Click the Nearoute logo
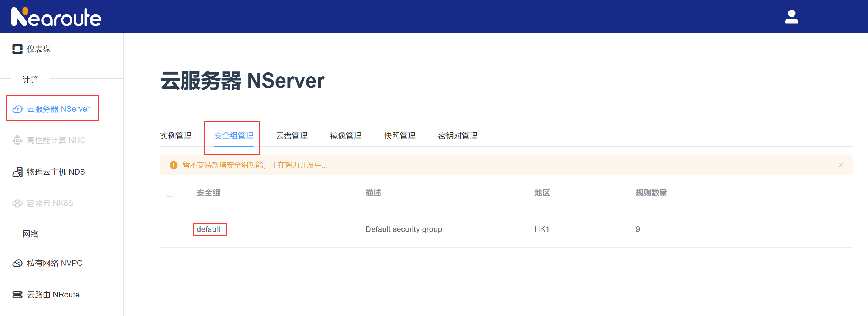 [56, 17]
